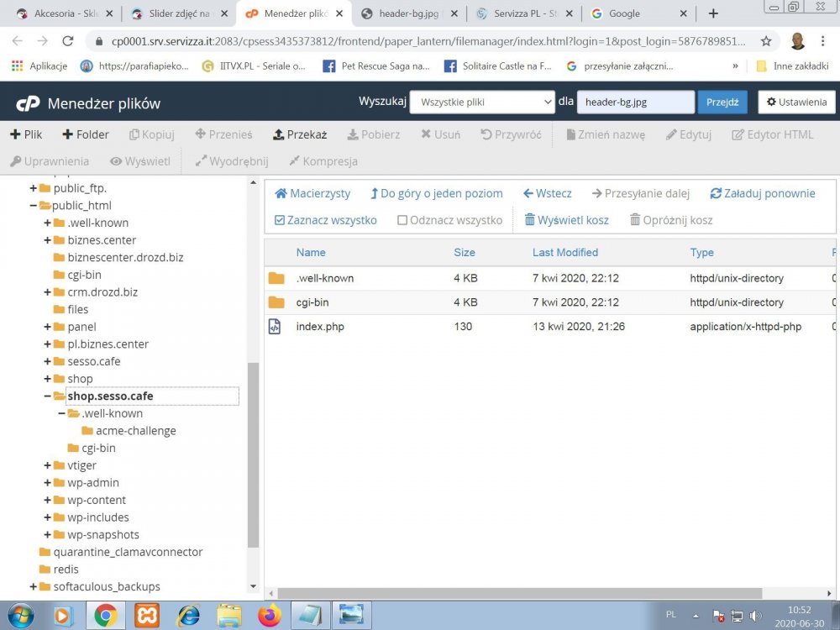Select redis folder in tree
Viewport: 840px width, 630px height.
66,569
